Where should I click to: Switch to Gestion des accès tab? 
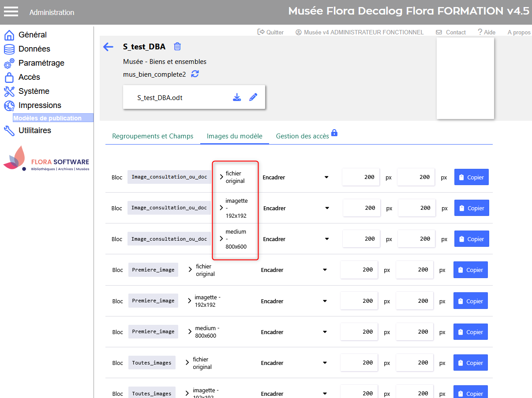tap(303, 136)
